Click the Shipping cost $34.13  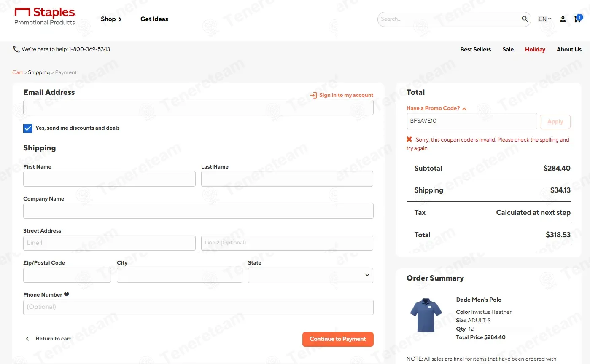coord(560,190)
